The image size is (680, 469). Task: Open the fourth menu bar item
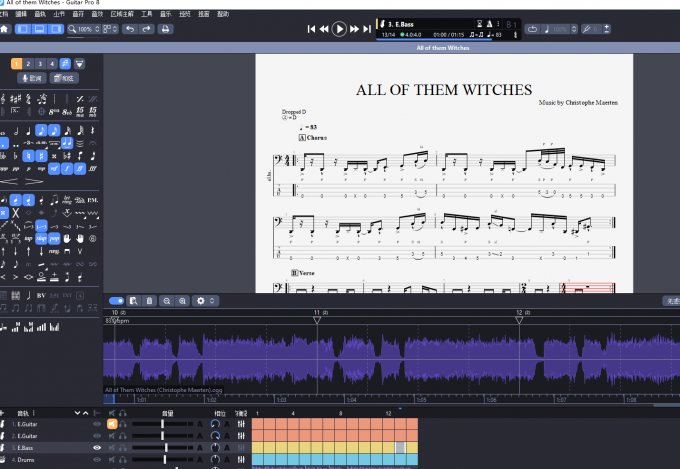coord(59,14)
